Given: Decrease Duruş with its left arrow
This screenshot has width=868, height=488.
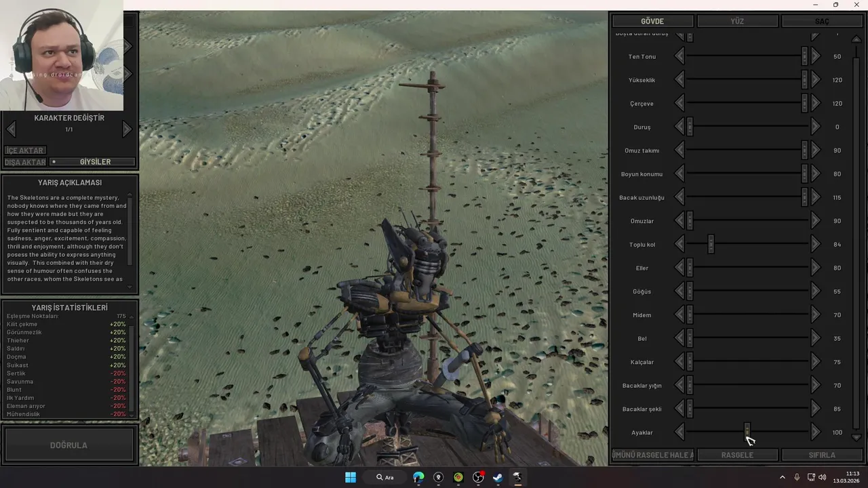Looking at the screenshot, I should point(679,127).
